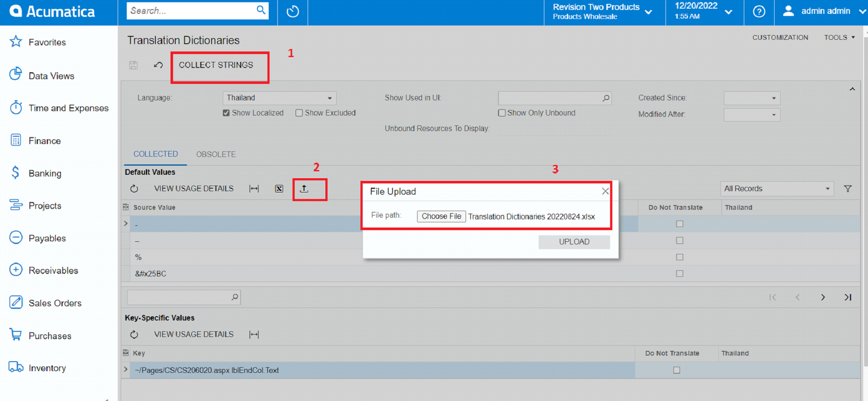868x401 pixels.
Task: Open Banking workspace
Action: [x=35, y=173]
